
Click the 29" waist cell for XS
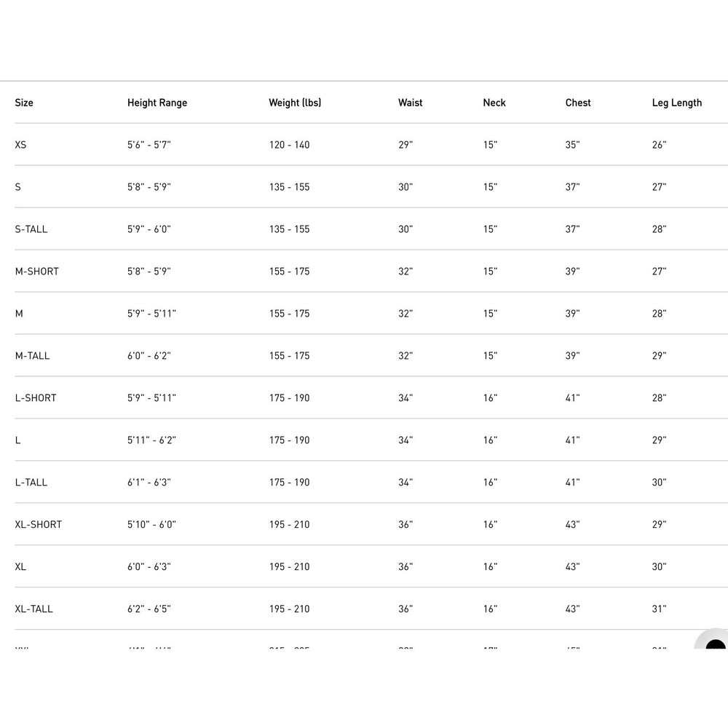405,145
